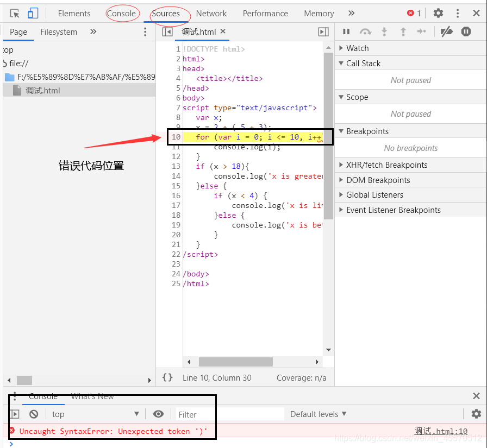Viewport: 487px width, 448px height.
Task: Create a live expression with the eye icon
Action: 158,414
